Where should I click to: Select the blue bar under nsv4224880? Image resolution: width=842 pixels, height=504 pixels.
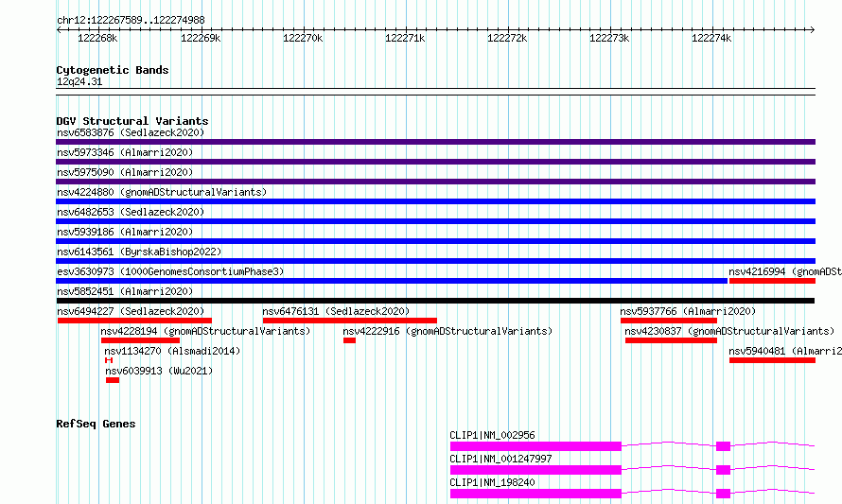click(435, 201)
